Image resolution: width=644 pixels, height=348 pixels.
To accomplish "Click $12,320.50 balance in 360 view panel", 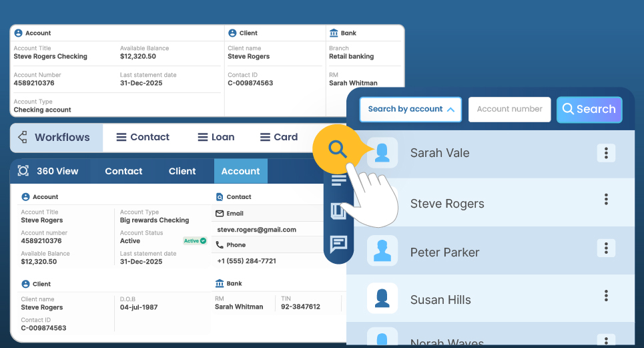I will click(39, 262).
